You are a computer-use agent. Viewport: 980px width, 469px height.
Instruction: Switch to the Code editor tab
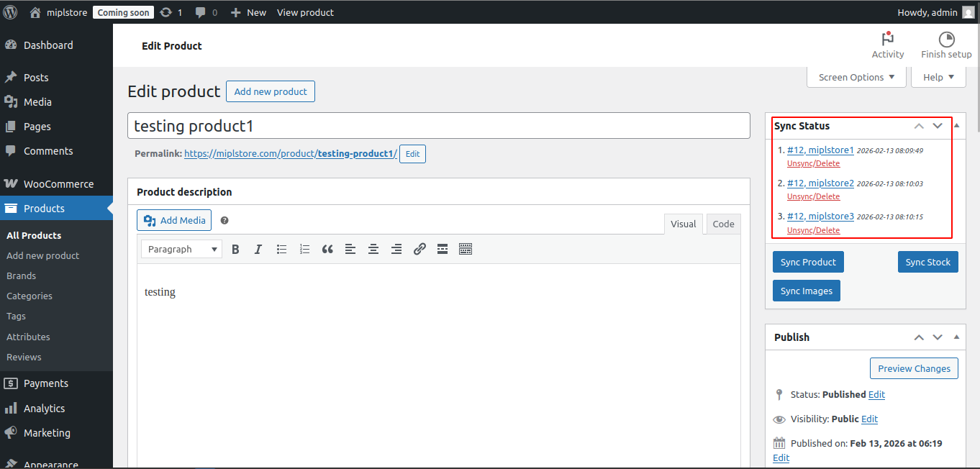pyautogui.click(x=723, y=224)
